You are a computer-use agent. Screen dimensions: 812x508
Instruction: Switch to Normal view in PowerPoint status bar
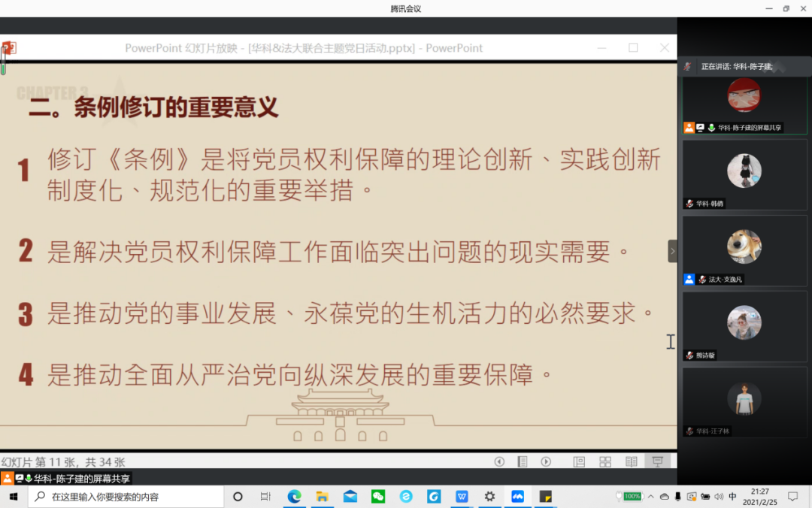[579, 461]
